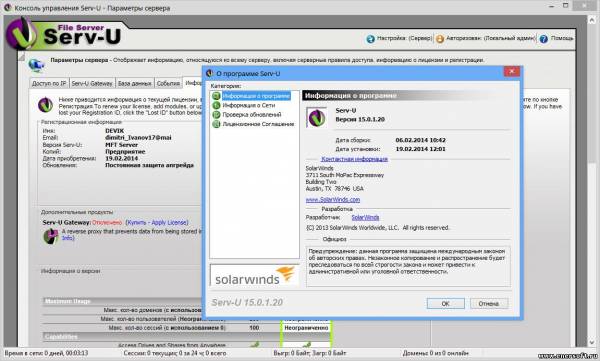This screenshot has width=600, height=361.
Task: Click the 'Отключено' Gateway status text
Action: coord(107,222)
